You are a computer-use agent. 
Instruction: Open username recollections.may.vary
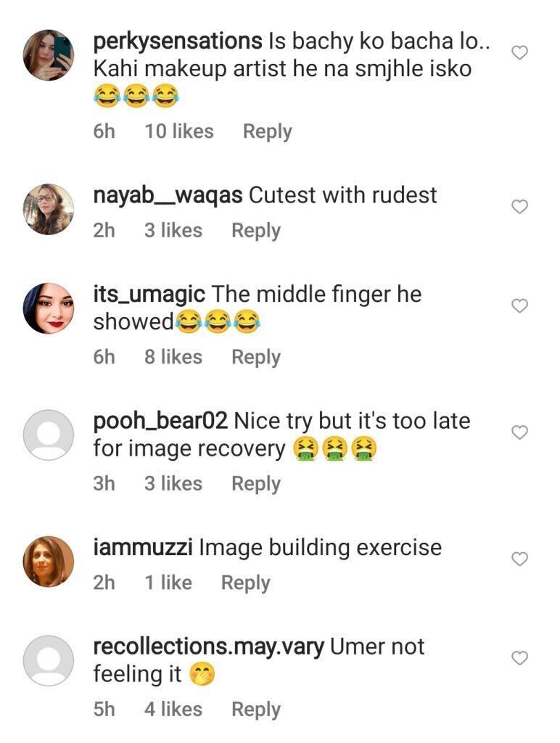click(x=208, y=647)
